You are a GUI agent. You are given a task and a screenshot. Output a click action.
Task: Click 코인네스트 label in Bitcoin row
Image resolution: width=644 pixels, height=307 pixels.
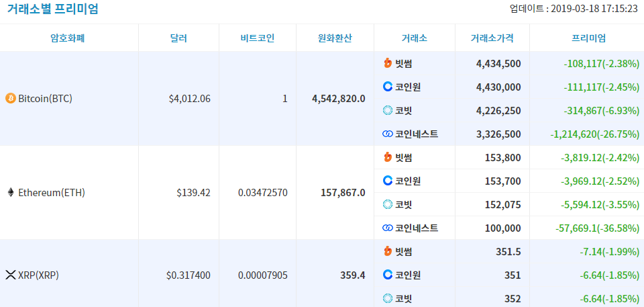coord(417,134)
